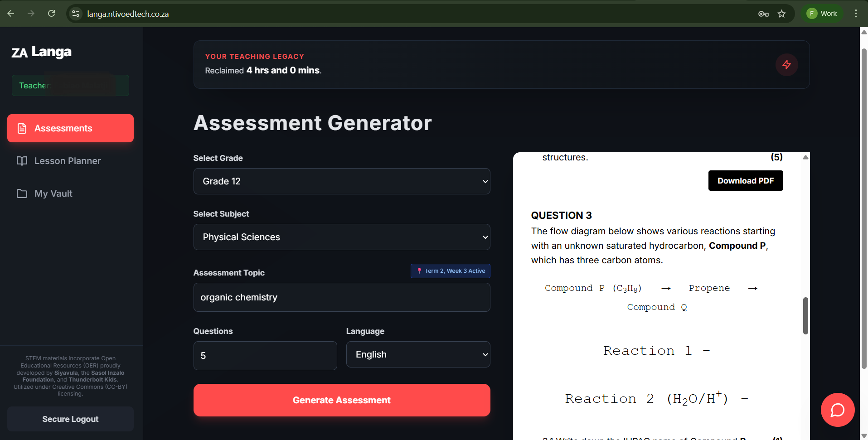
Task: Click the Questions number field
Action: [265, 356]
